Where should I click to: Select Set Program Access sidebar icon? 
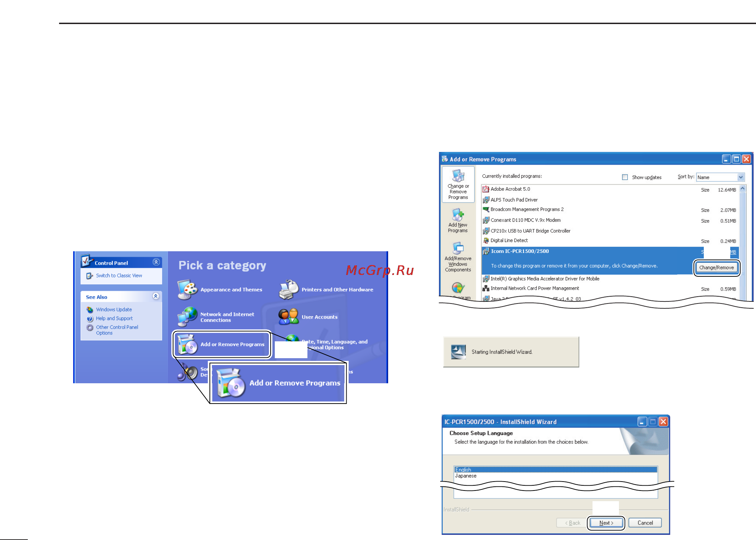click(458, 288)
